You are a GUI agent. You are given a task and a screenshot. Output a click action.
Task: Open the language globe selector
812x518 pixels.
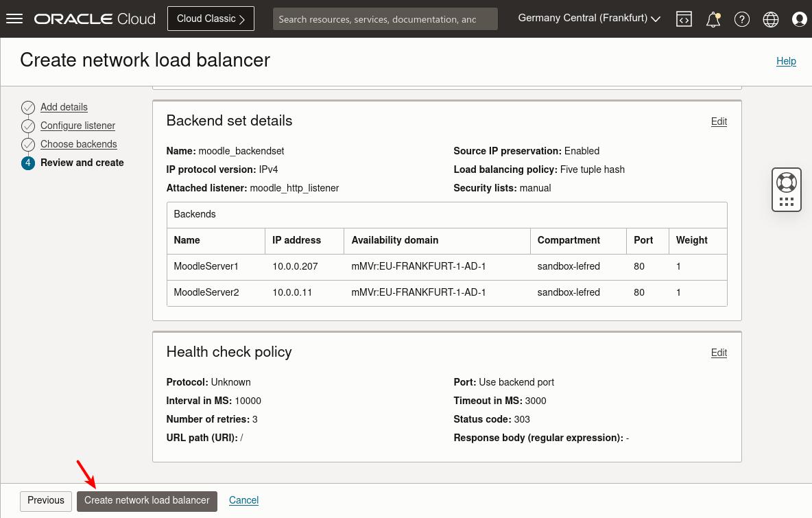(x=770, y=19)
